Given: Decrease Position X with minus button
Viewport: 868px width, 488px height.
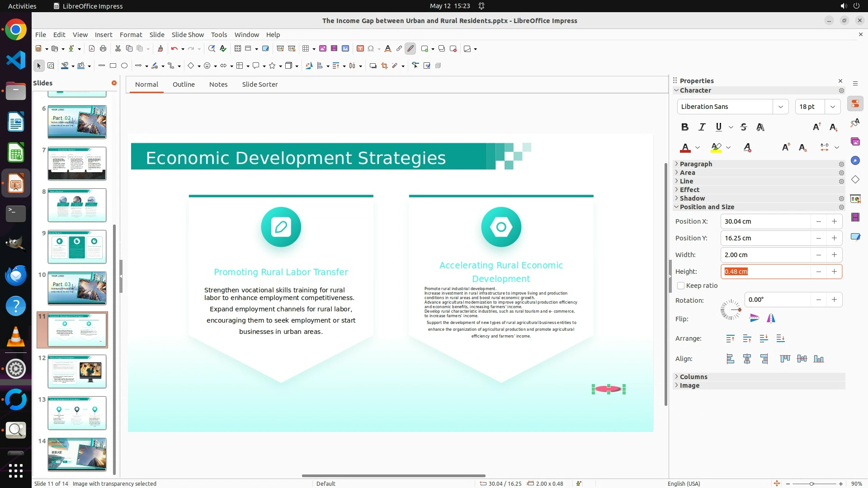Looking at the screenshot, I should coord(818,221).
